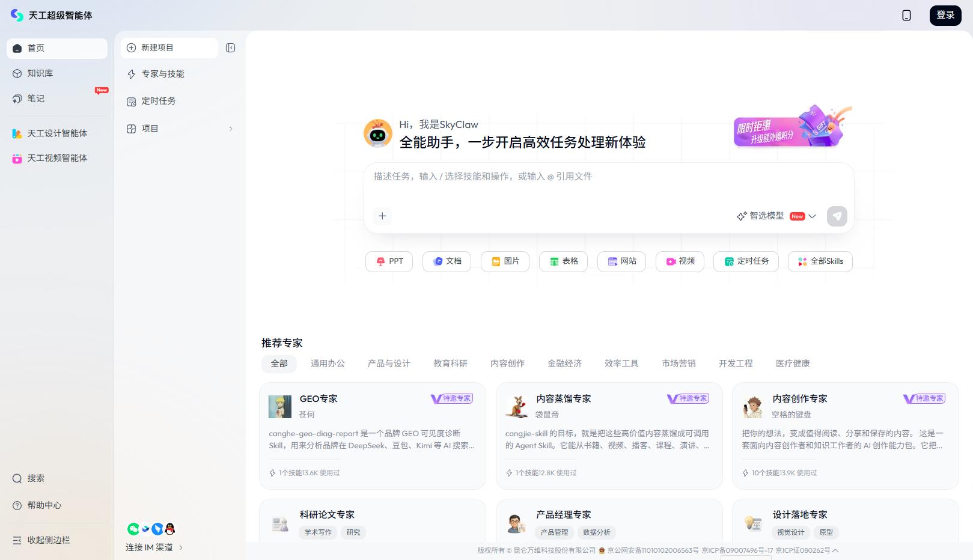The image size is (973, 560).
Task: Open 全部Skills chip
Action: (x=820, y=261)
